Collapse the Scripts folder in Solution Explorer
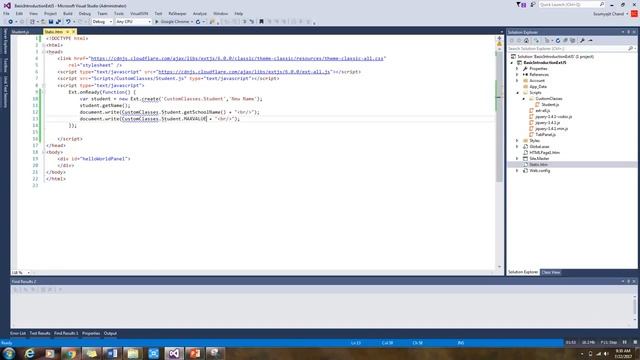The image size is (640, 360). point(518,93)
